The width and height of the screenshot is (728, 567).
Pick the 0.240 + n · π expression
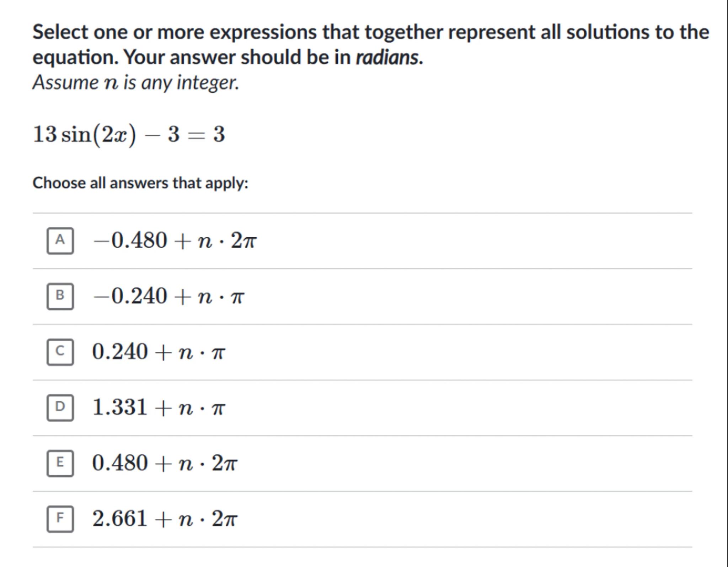(x=159, y=352)
